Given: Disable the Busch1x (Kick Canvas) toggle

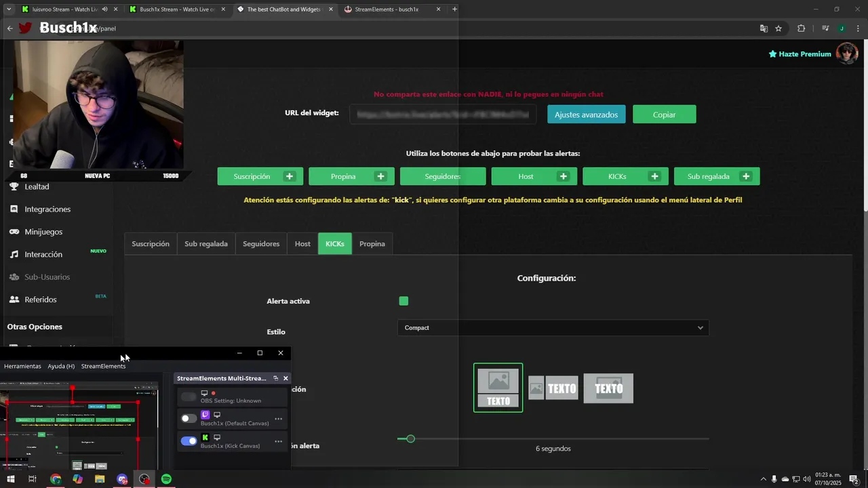Looking at the screenshot, I should point(189,441).
